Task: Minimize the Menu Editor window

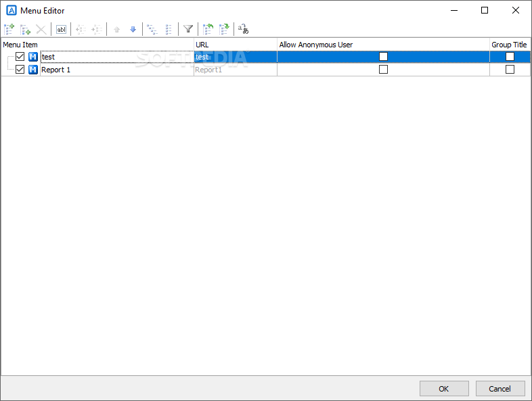Action: tap(454, 11)
